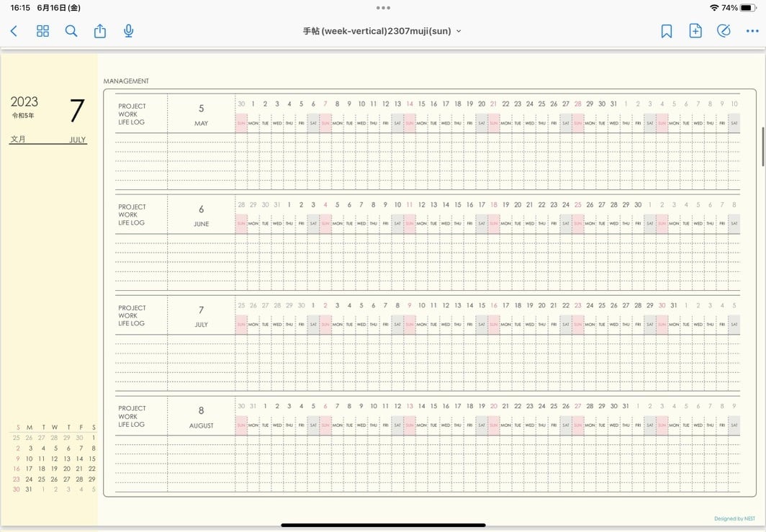Open search with the magnifier icon

pyautogui.click(x=71, y=31)
